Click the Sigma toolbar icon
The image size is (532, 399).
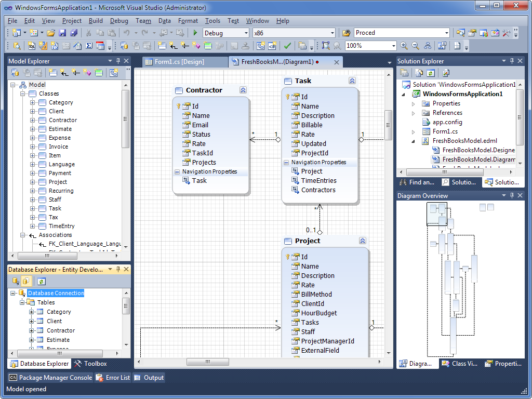(89, 46)
